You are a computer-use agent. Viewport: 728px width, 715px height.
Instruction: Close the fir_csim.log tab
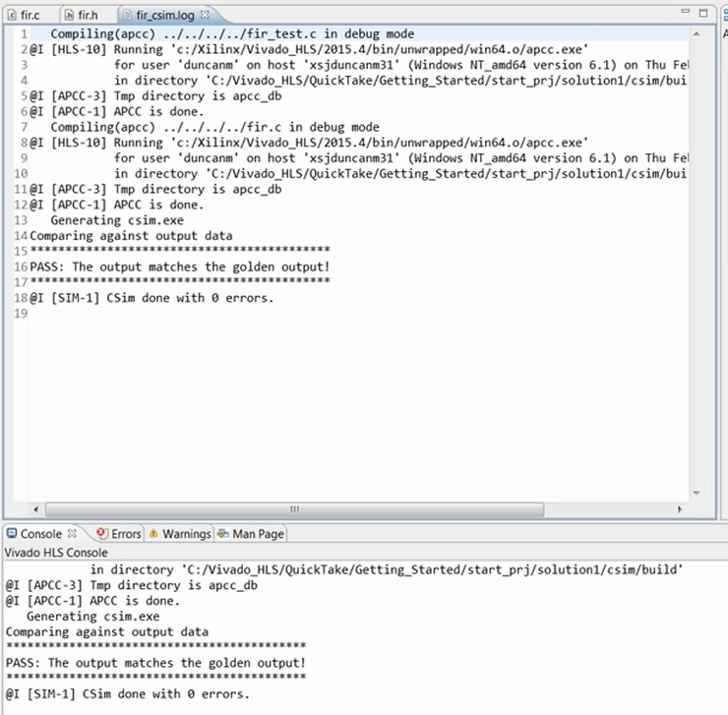pyautogui.click(x=205, y=16)
